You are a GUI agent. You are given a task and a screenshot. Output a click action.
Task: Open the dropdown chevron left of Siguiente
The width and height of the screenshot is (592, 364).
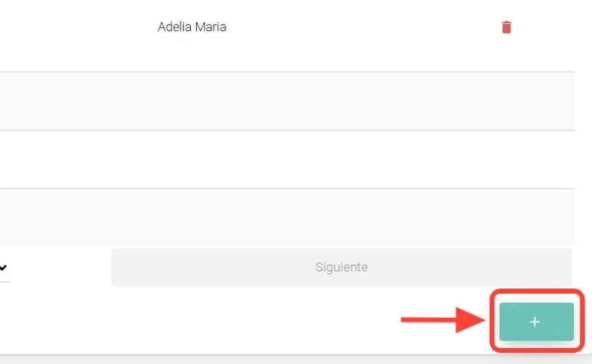(x=3, y=267)
